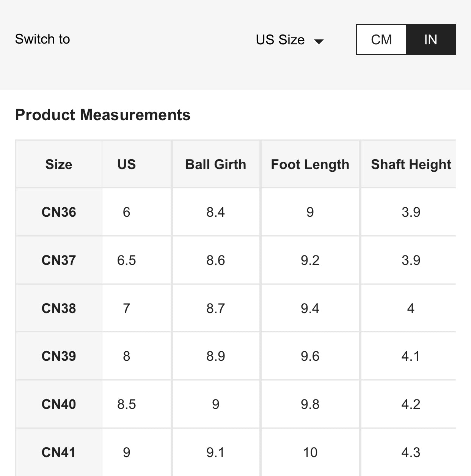
Task: Select the CN41 size row label
Action: [x=59, y=453]
